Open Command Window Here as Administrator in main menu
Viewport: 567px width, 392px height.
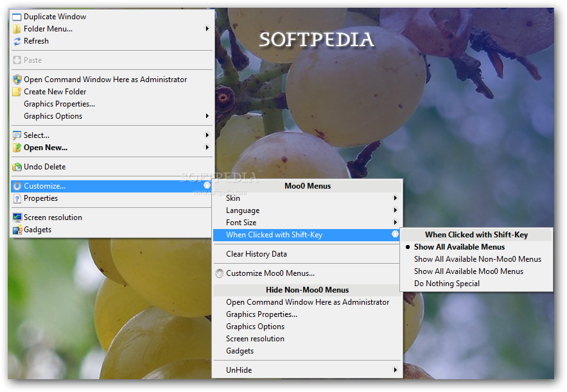(x=112, y=80)
